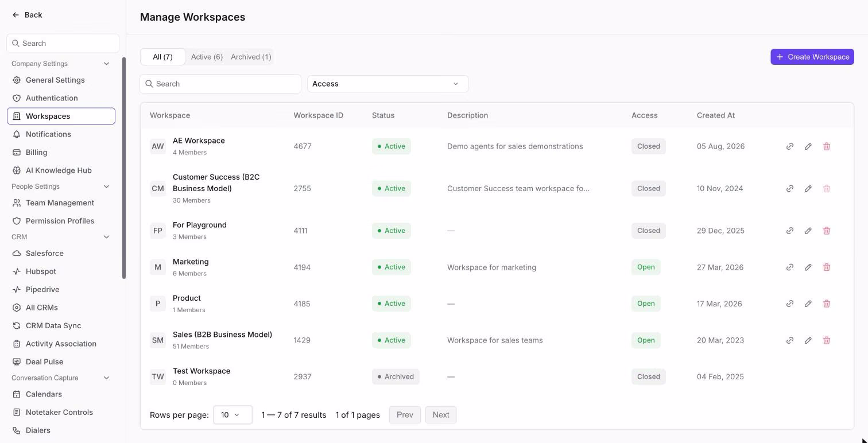Collapse People Settings section

pyautogui.click(x=106, y=186)
